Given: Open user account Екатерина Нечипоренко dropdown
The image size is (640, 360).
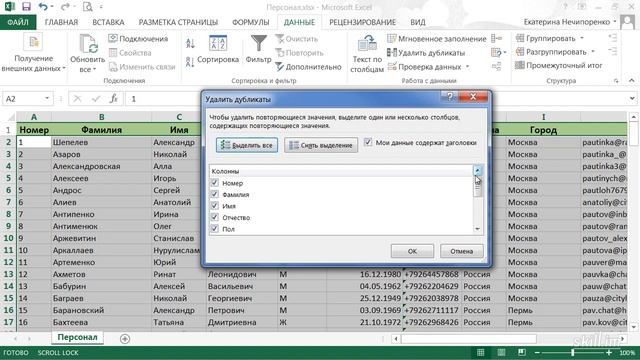Looking at the screenshot, I should (615, 22).
